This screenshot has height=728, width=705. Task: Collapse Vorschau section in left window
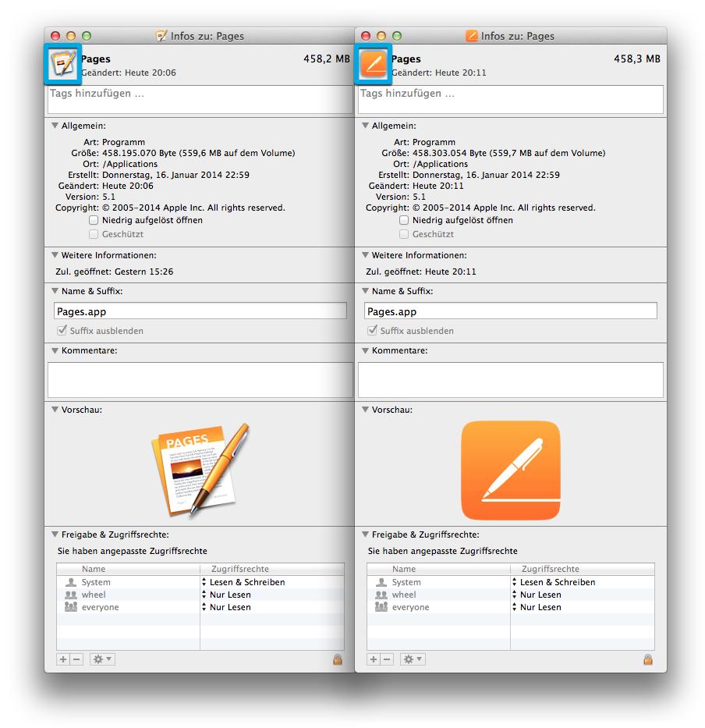[x=55, y=410]
